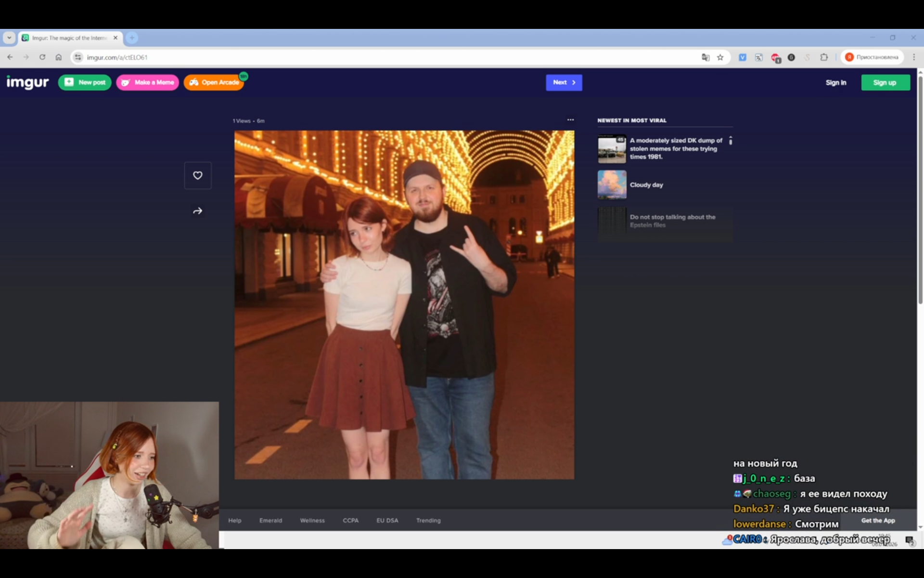Reload the page with refresh icon
The image size is (924, 578).
click(x=42, y=57)
